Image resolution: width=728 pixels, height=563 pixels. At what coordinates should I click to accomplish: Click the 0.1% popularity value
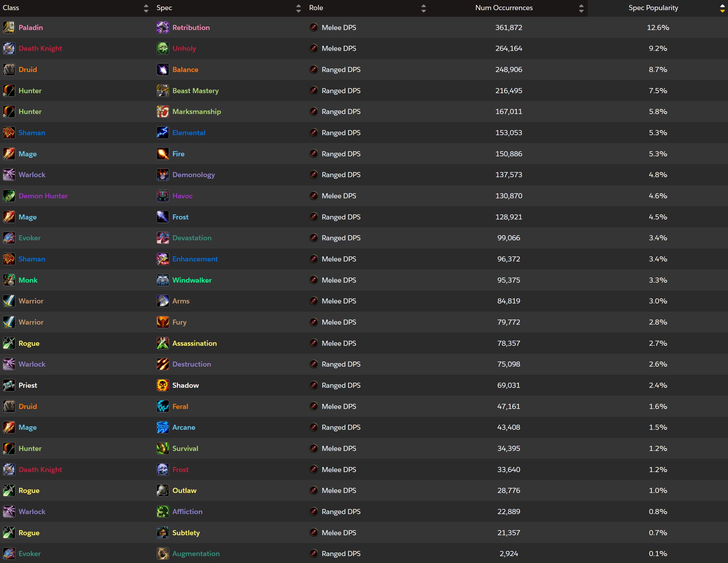click(658, 554)
